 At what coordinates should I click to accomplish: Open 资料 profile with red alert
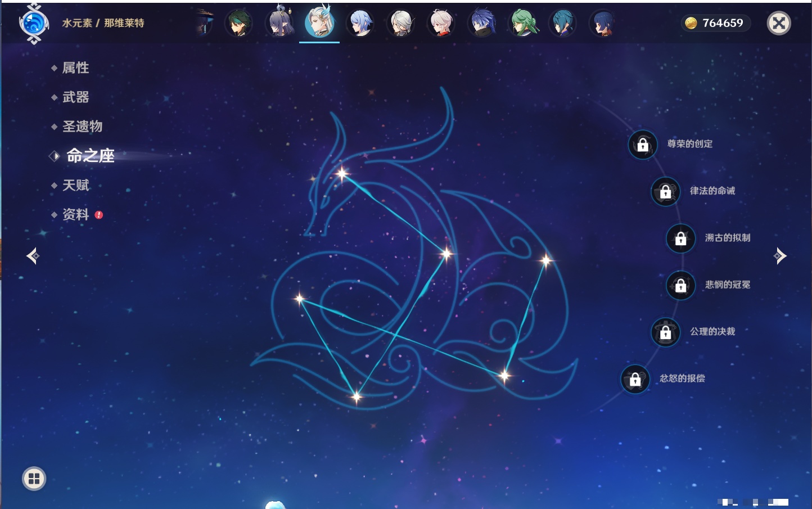coord(75,214)
